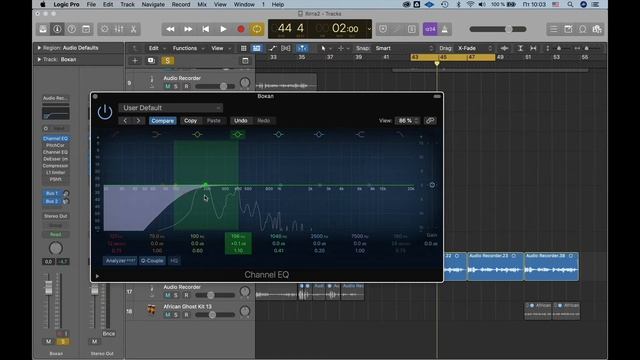Viewport: 640px width, 360px height.
Task: Start playback with the Play button
Action: (x=223, y=29)
